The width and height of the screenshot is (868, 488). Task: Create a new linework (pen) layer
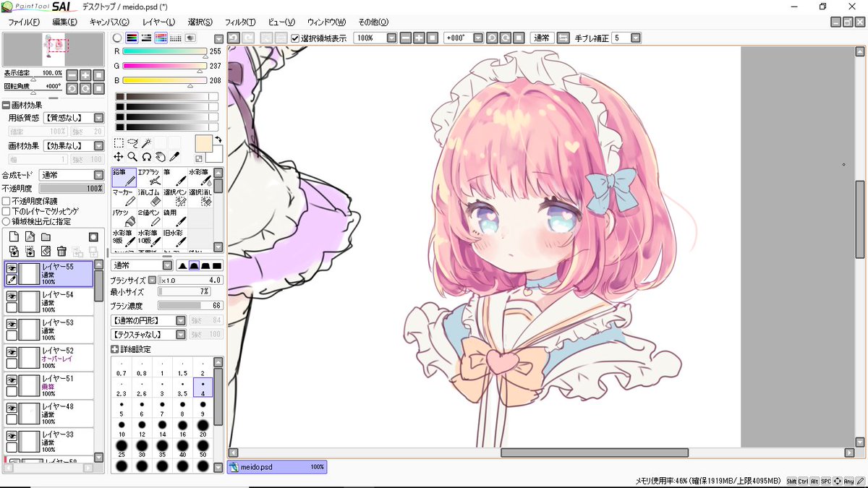[x=30, y=237]
